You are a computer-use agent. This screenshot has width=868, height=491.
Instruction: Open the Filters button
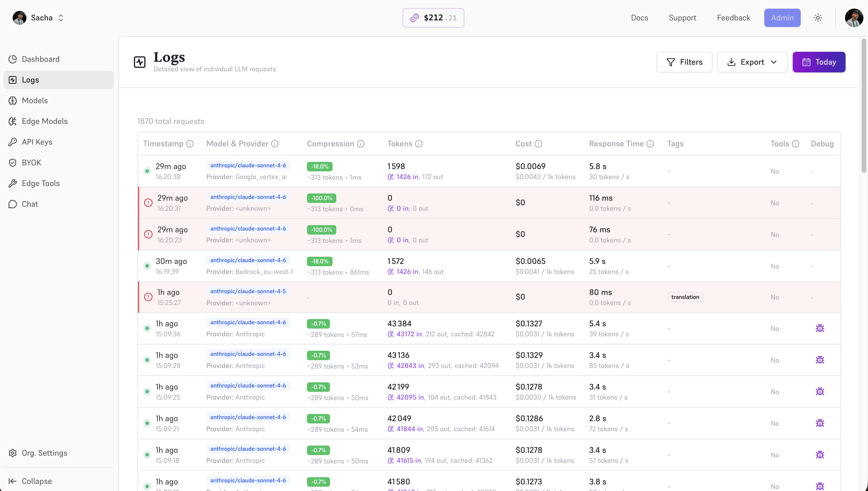coord(684,62)
